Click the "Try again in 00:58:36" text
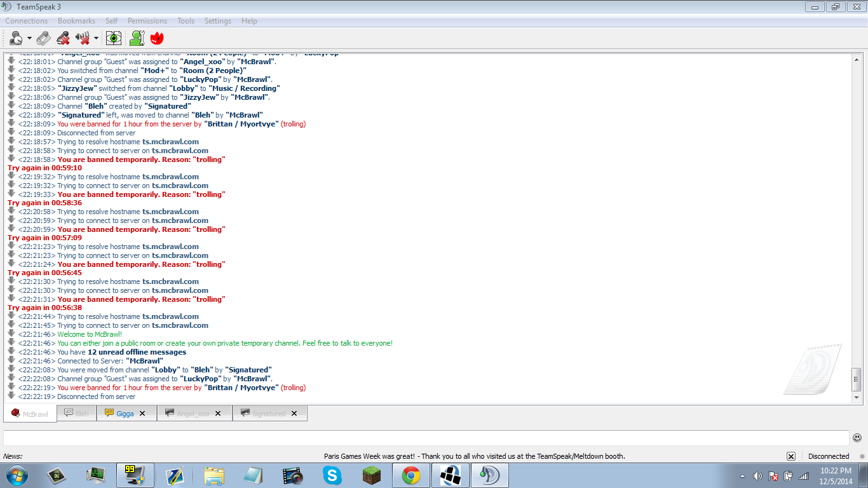This screenshot has width=868, height=488. (x=44, y=203)
